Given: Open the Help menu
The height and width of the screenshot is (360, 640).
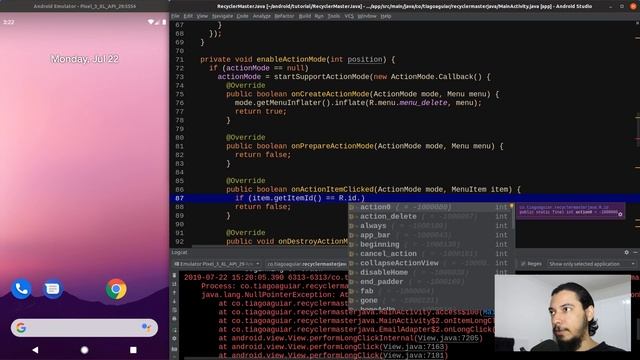Looking at the screenshot, I should tap(386, 16).
